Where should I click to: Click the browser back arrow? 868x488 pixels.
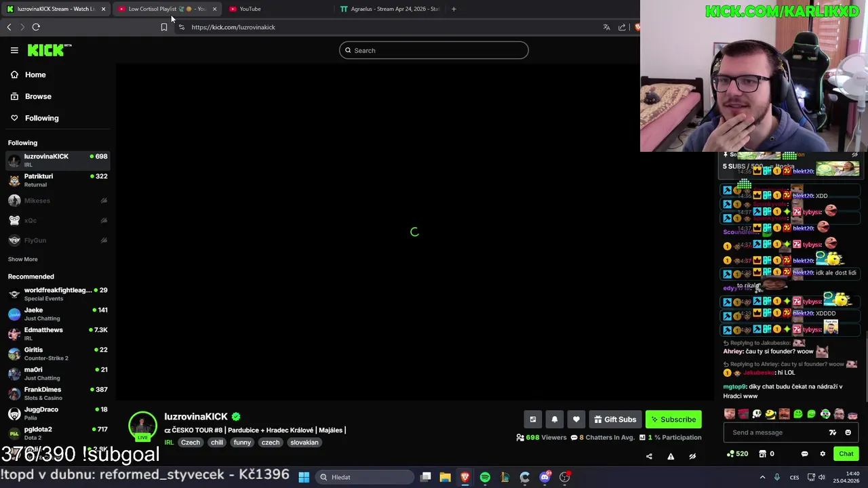(9, 27)
